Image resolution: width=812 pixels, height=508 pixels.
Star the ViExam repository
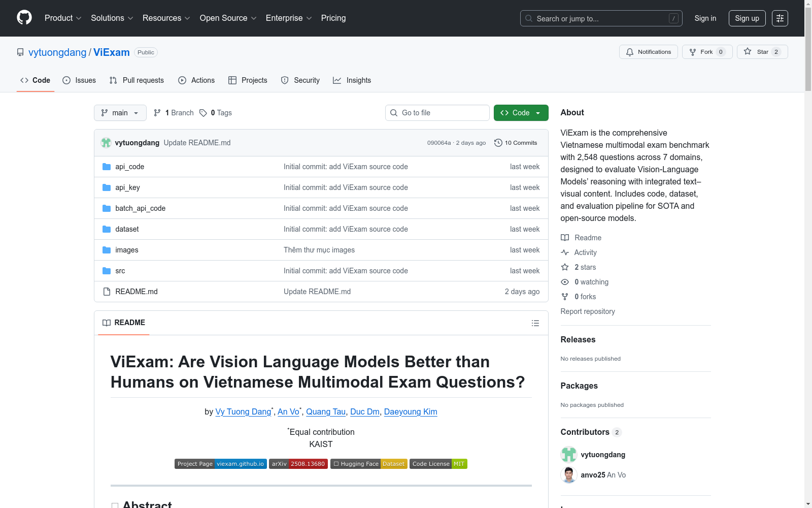pos(762,52)
